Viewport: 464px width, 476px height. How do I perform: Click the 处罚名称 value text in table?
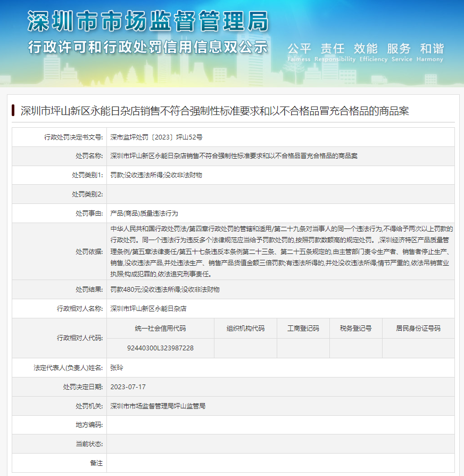(x=234, y=156)
